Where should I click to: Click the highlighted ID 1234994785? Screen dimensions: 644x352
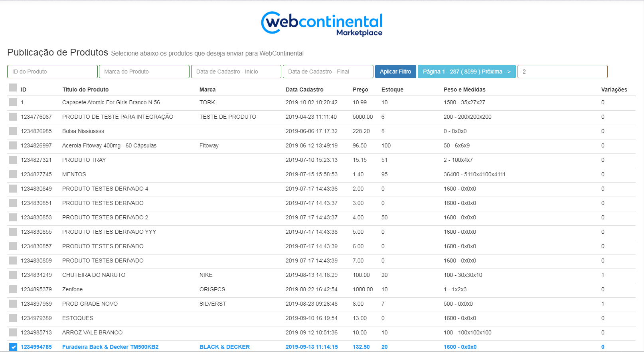(x=36, y=347)
